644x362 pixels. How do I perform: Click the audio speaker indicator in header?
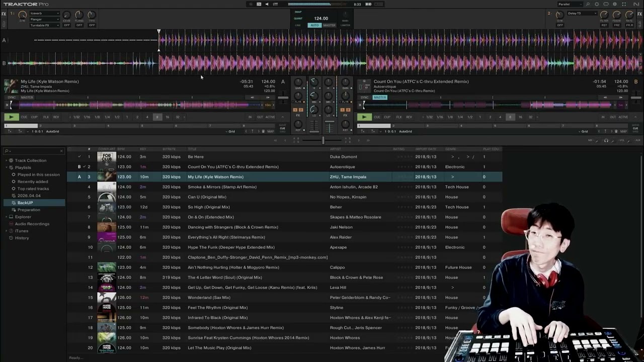click(267, 4)
